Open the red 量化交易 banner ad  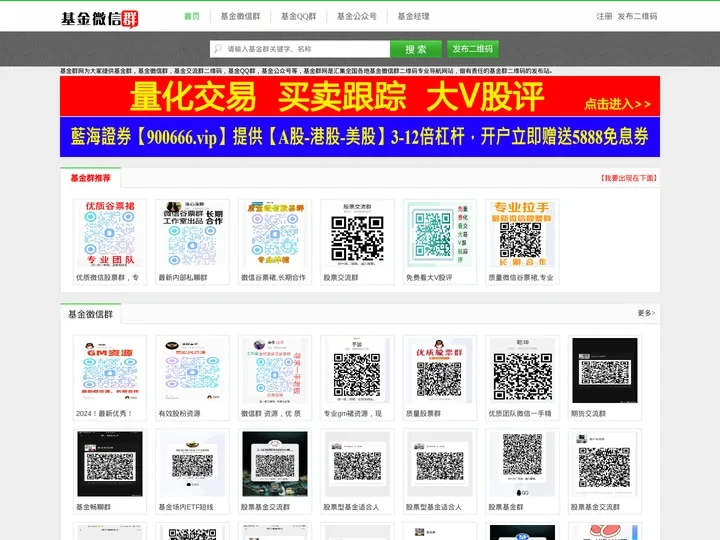click(360, 96)
